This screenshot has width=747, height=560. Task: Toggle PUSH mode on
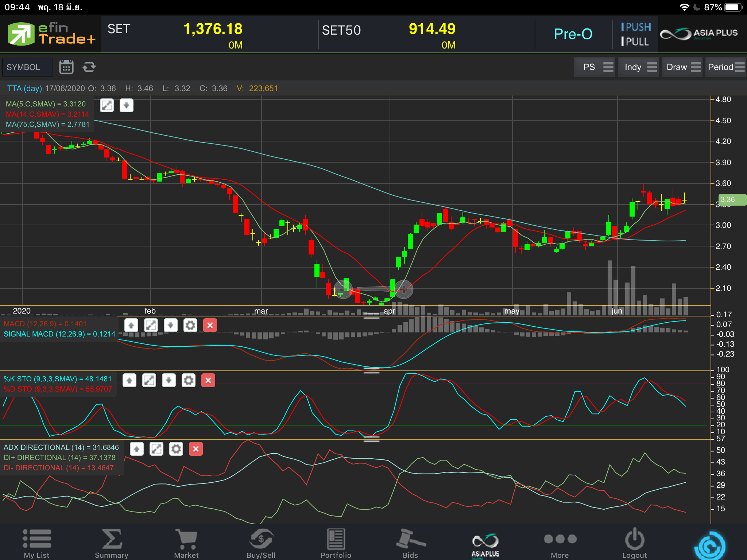[636, 27]
